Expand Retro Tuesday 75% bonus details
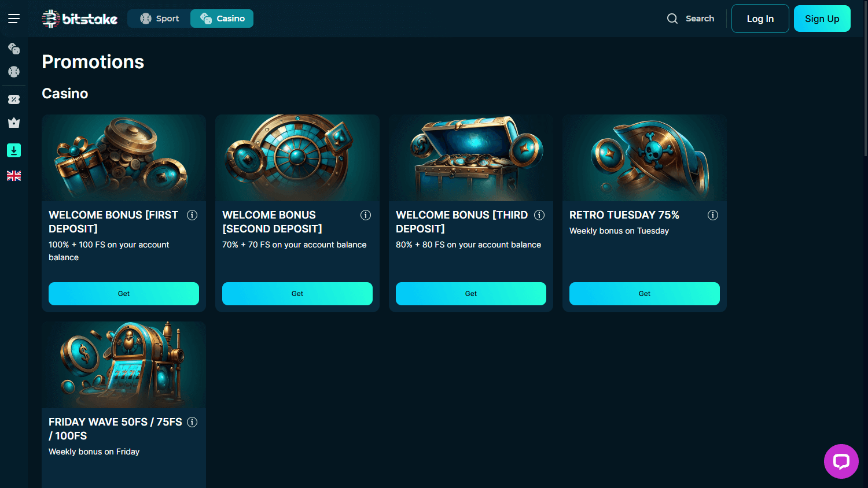Viewport: 868px width, 488px height. point(712,215)
